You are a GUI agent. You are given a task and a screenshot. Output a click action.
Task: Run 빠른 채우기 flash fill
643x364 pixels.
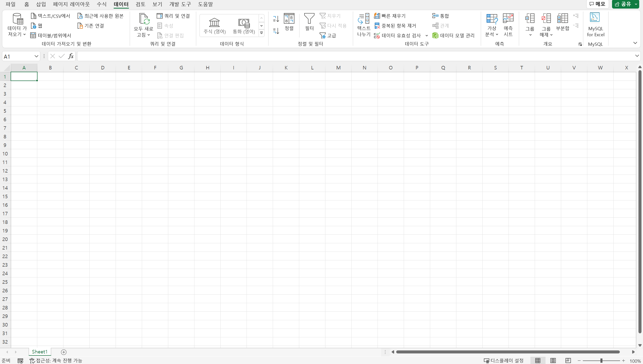click(390, 16)
